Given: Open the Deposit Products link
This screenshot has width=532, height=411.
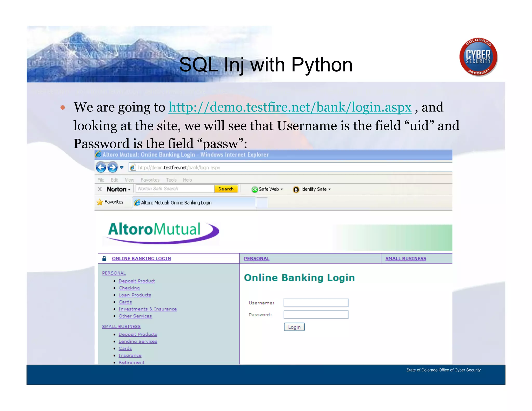Looking at the screenshot, I should pyautogui.click(x=138, y=334).
